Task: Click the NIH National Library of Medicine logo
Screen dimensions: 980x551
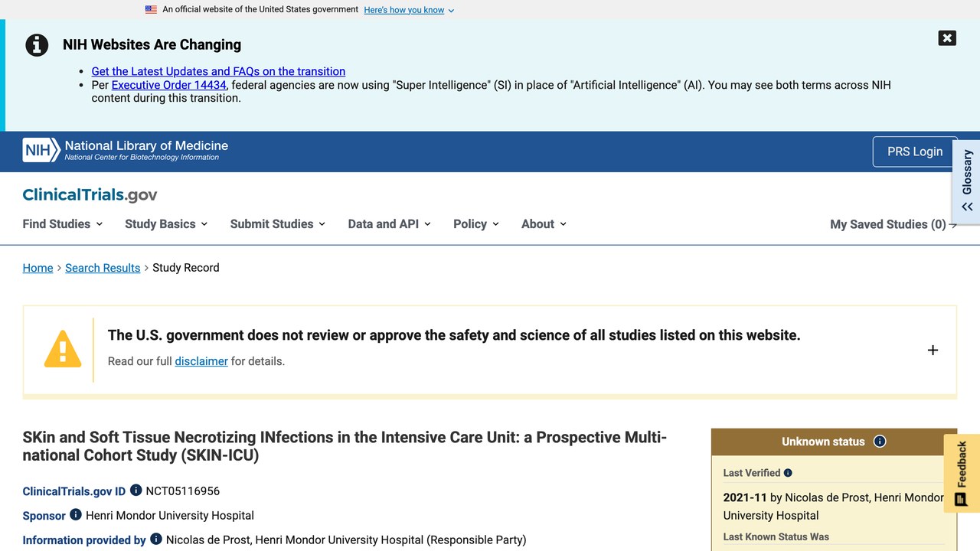Action: click(126, 150)
